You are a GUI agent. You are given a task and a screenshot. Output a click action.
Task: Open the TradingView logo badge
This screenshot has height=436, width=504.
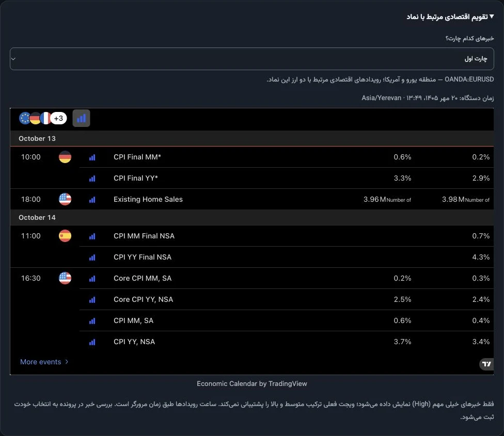(486, 364)
